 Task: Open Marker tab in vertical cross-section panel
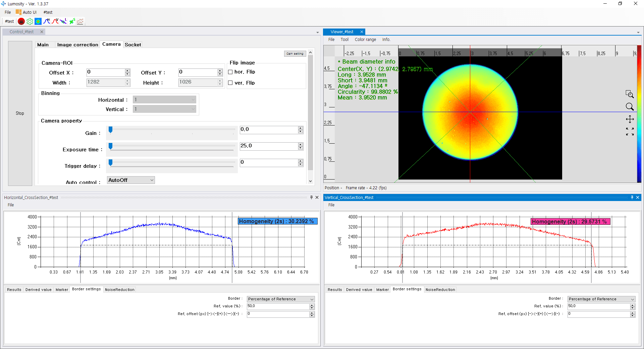click(382, 290)
